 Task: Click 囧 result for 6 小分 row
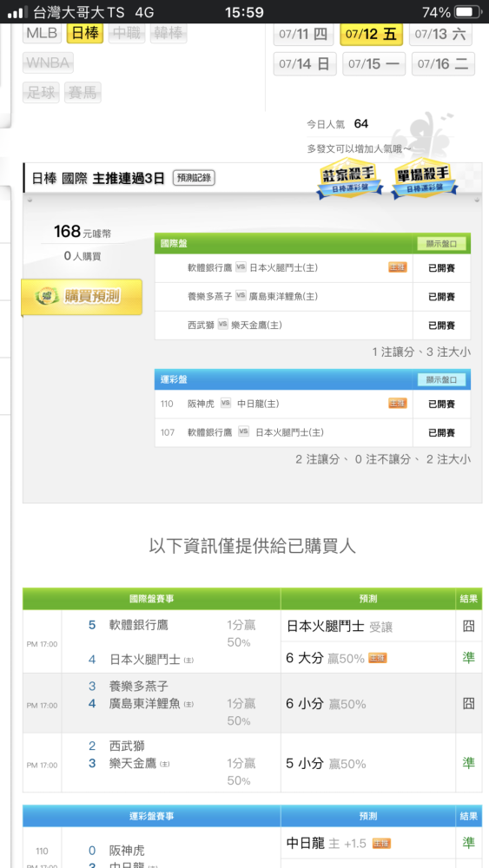pyautogui.click(x=468, y=704)
